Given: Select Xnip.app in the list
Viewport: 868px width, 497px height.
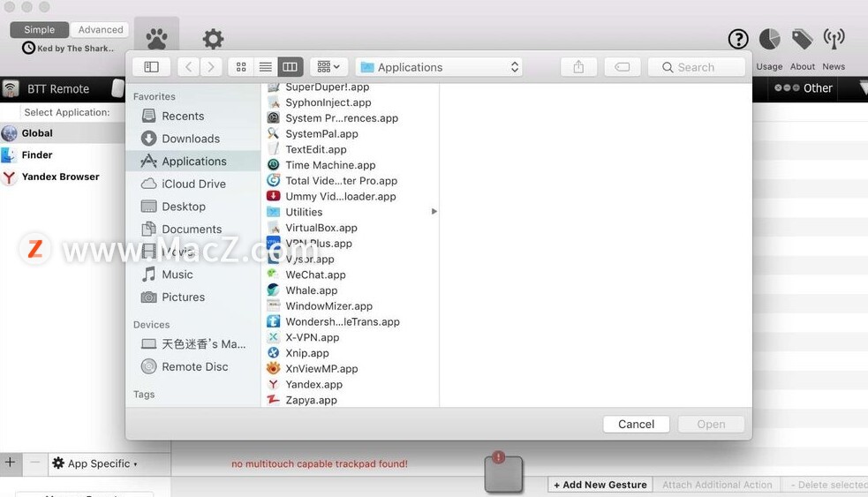Looking at the screenshot, I should click(350, 353).
